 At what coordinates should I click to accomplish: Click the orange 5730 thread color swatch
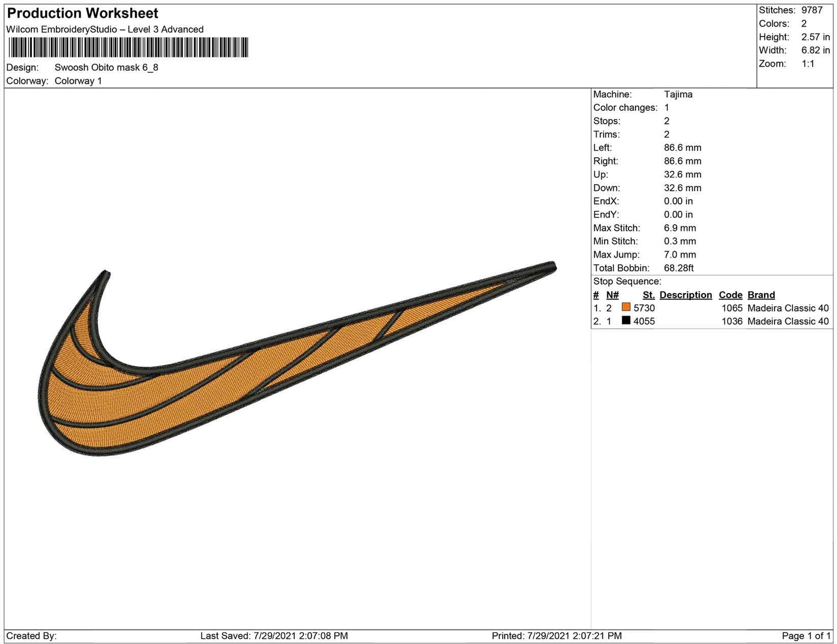tap(626, 308)
